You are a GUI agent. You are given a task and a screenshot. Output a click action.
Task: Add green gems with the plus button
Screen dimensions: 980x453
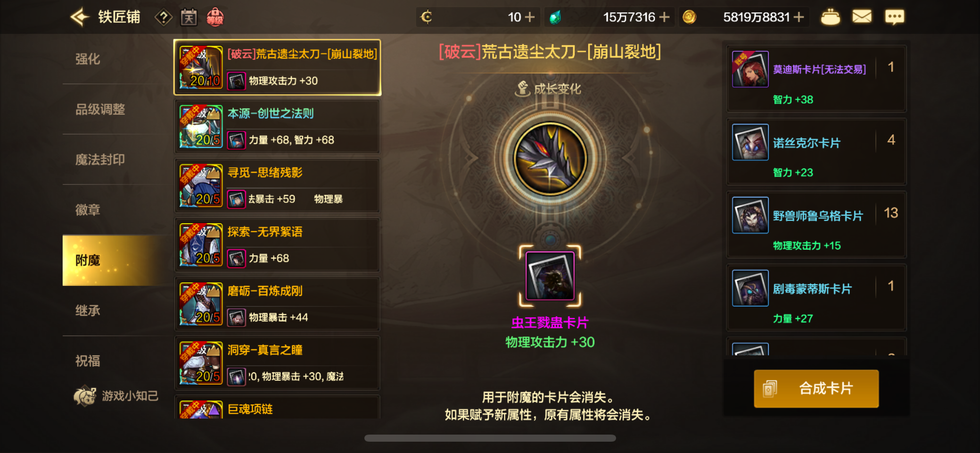[x=664, y=17]
